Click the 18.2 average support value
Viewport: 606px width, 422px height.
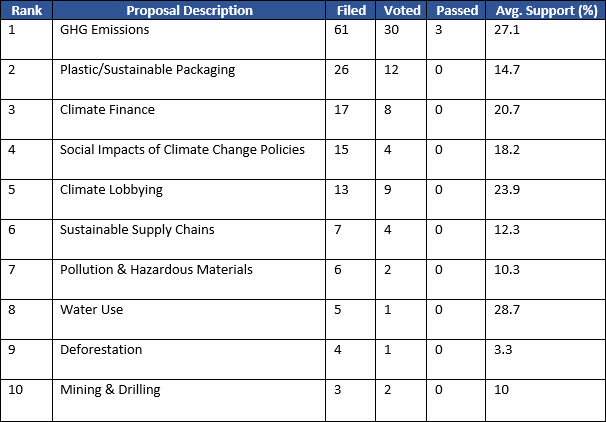point(507,150)
